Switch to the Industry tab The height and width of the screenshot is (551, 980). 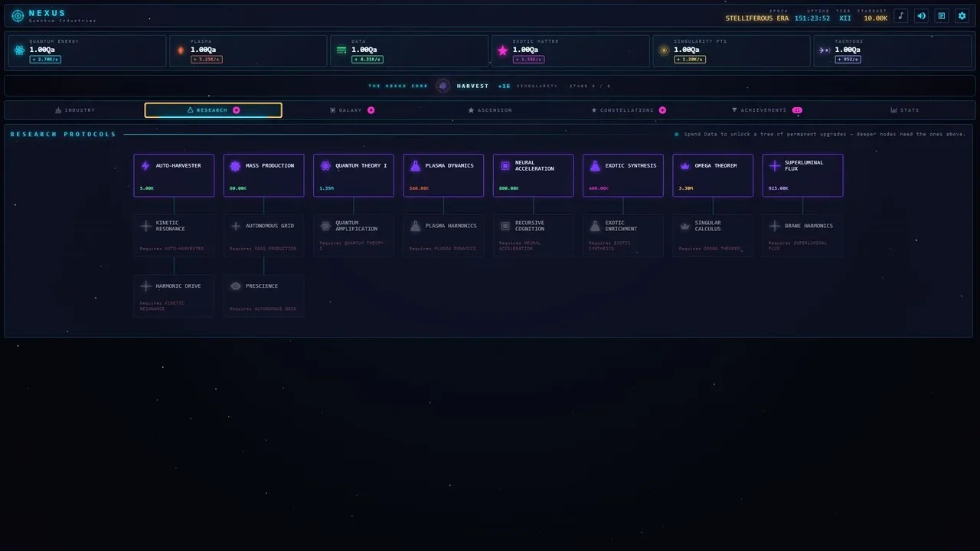pyautogui.click(x=75, y=110)
